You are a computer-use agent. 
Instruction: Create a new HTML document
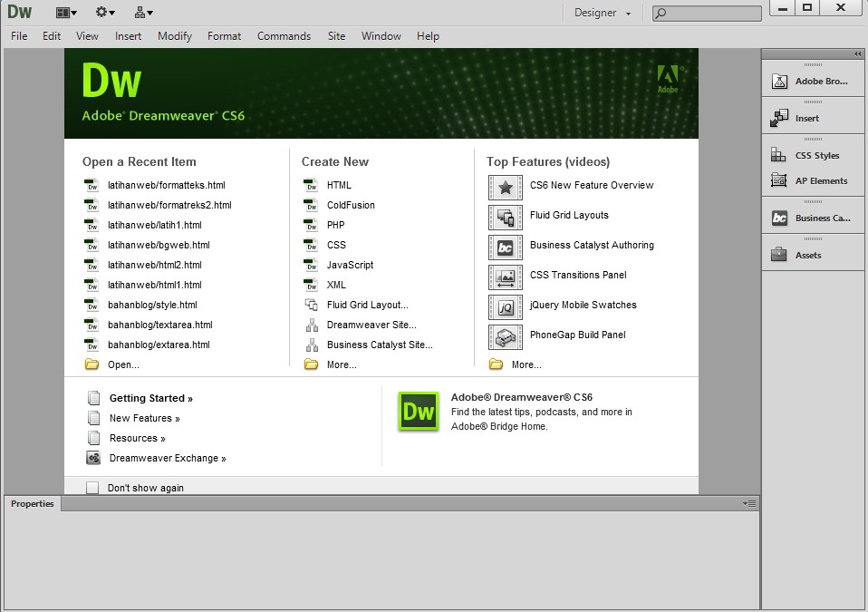[339, 185]
